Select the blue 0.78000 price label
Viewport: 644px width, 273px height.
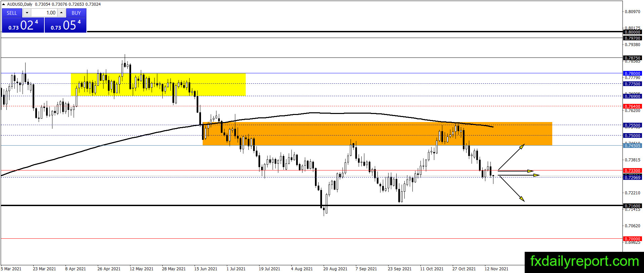click(x=632, y=74)
